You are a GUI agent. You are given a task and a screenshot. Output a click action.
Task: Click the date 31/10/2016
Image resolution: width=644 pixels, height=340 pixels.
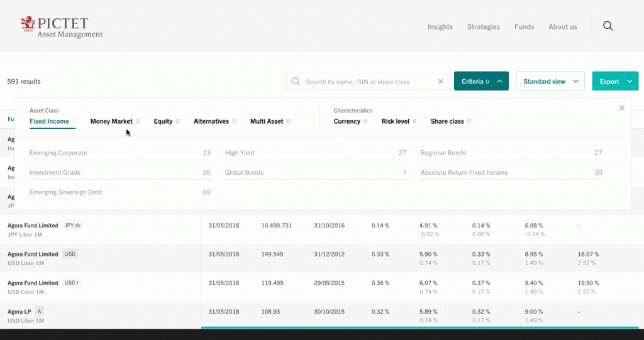tap(329, 226)
